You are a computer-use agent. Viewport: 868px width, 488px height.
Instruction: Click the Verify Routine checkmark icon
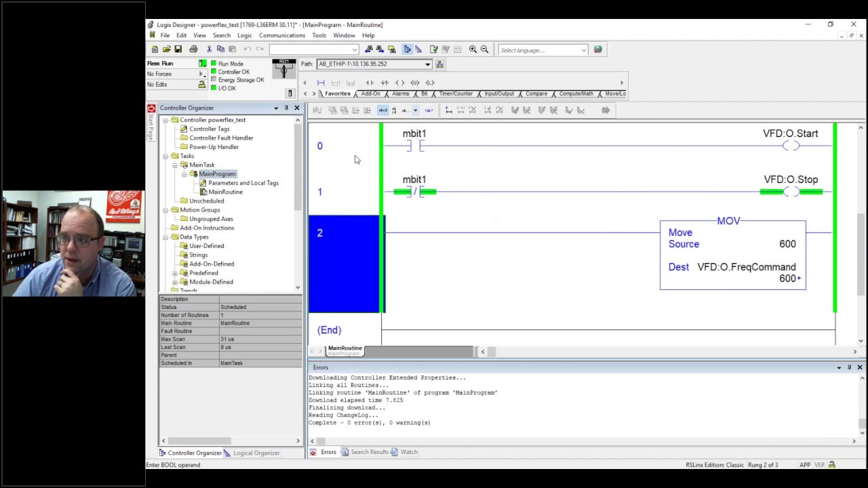pyautogui.click(x=434, y=49)
